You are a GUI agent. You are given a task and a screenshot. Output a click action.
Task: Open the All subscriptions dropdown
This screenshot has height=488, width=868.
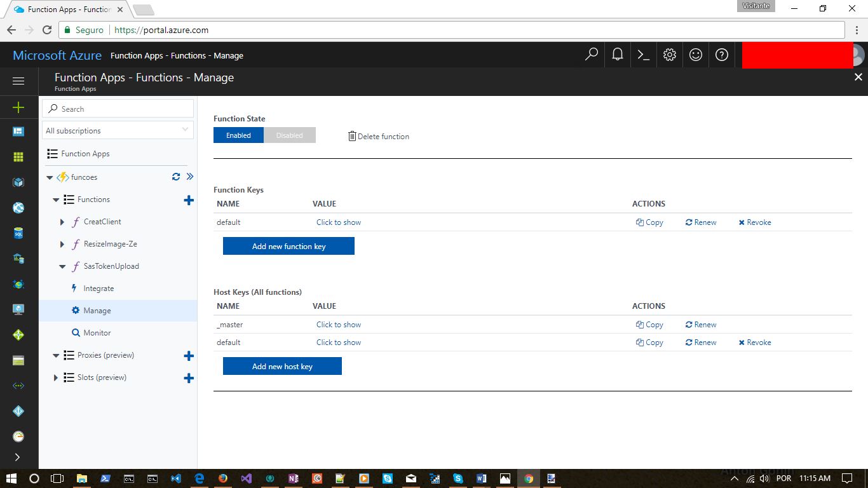[x=118, y=130]
